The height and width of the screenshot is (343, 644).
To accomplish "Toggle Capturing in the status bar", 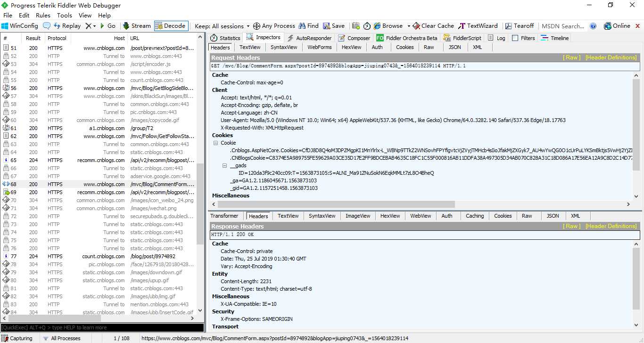I will 17,338.
